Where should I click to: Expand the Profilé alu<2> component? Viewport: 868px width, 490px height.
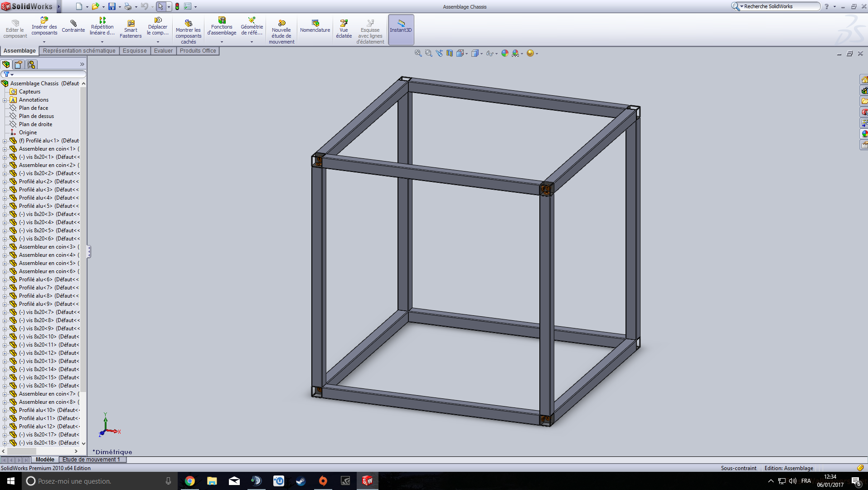[x=5, y=181]
